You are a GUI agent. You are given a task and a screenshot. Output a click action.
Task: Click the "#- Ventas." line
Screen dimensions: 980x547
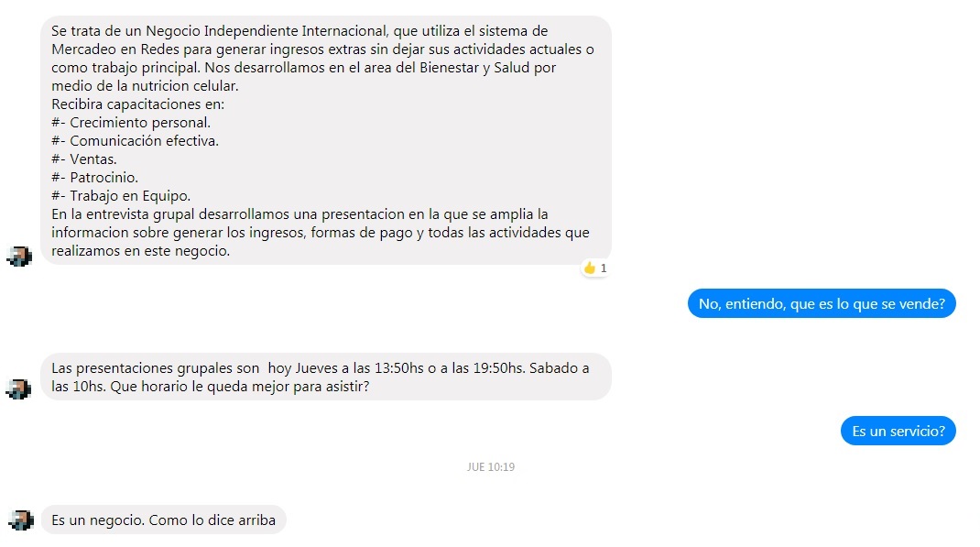83,159
